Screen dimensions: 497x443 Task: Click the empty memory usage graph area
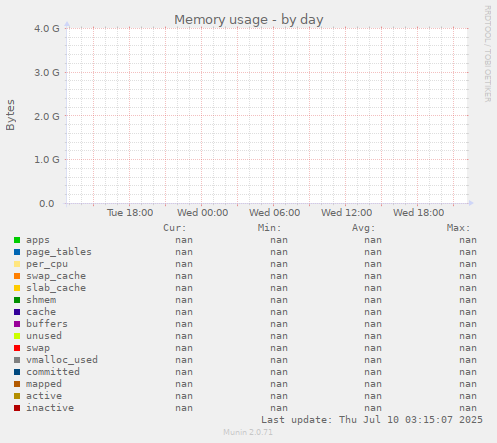(268, 116)
